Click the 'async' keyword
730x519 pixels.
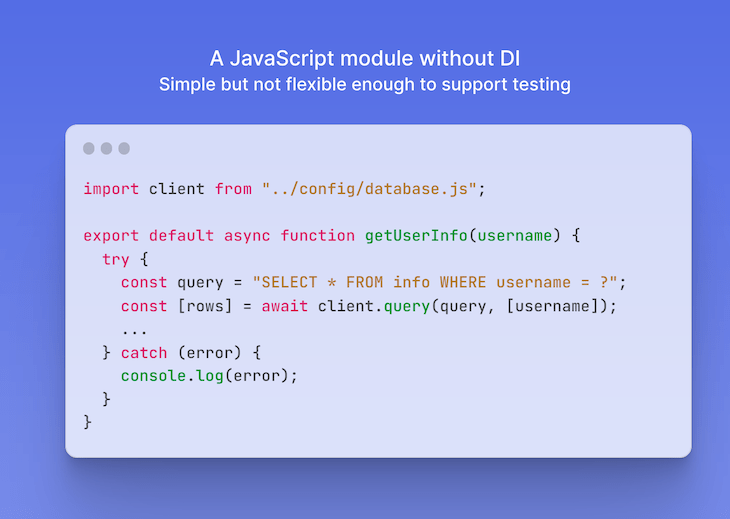pyautogui.click(x=247, y=236)
